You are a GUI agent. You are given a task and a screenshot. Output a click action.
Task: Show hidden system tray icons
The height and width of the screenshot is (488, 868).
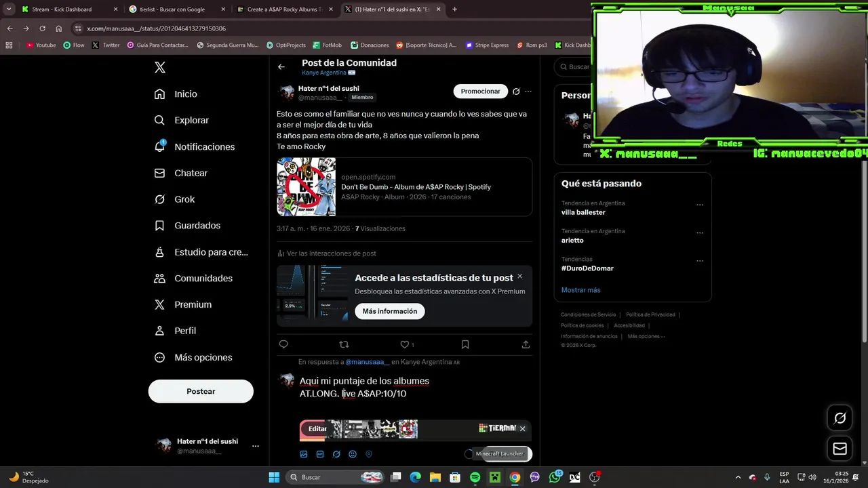pos(738,477)
